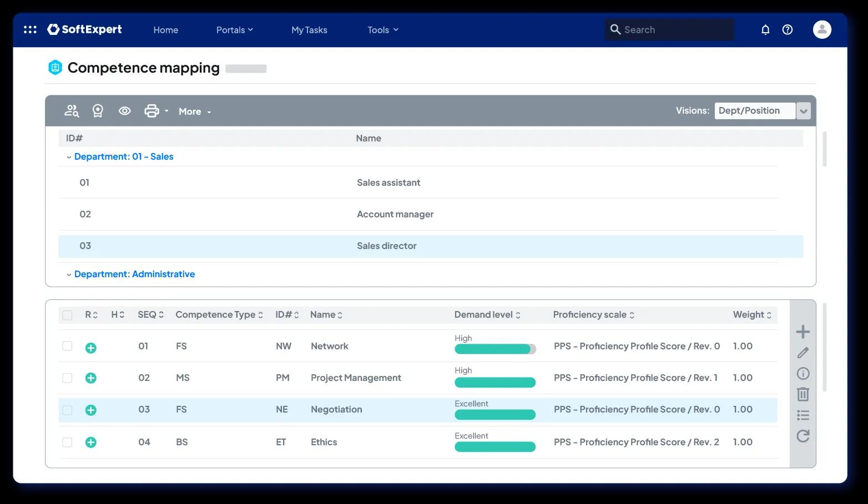Click the Ethics Excellent demand bar
This screenshot has width=868, height=504.
click(495, 446)
